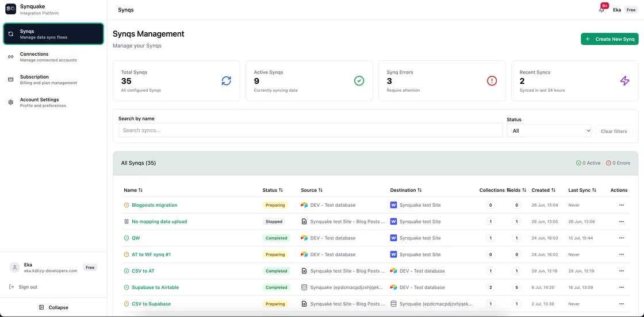Open the Status filter dropdown set to All

(x=549, y=131)
